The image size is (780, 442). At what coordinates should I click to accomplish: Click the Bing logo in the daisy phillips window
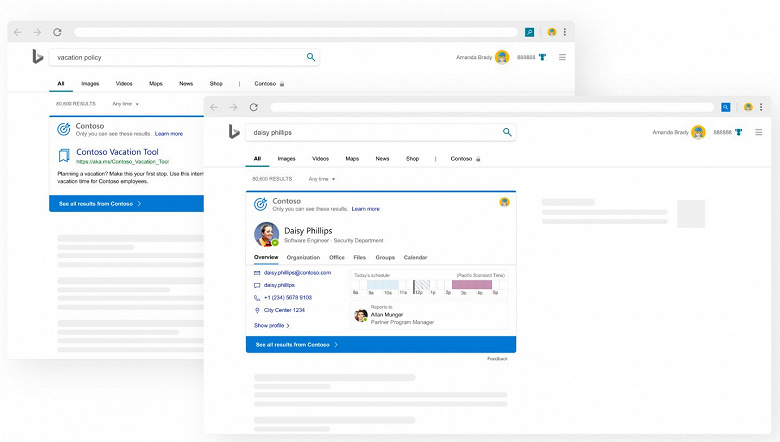tap(234, 132)
